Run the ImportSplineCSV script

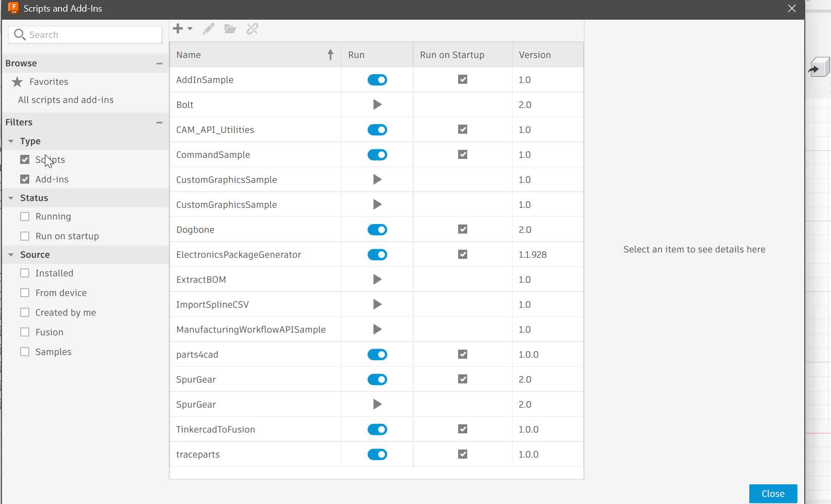(x=377, y=304)
